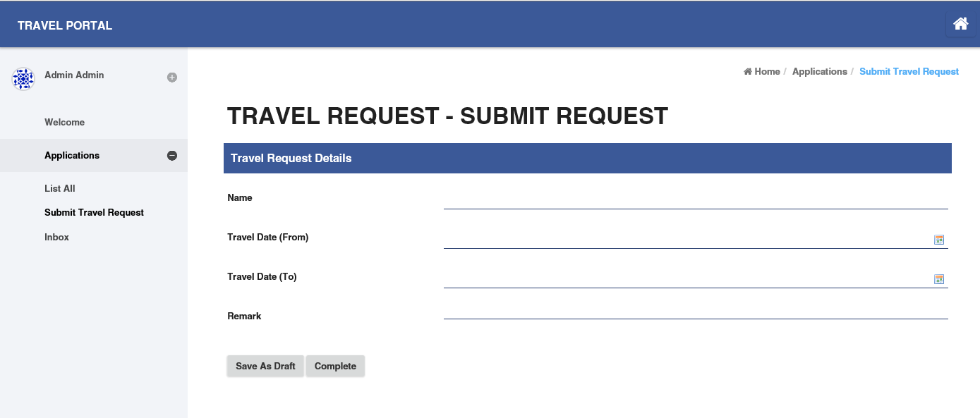This screenshot has height=418, width=980.
Task: Open the Welcome menu item
Action: point(64,123)
